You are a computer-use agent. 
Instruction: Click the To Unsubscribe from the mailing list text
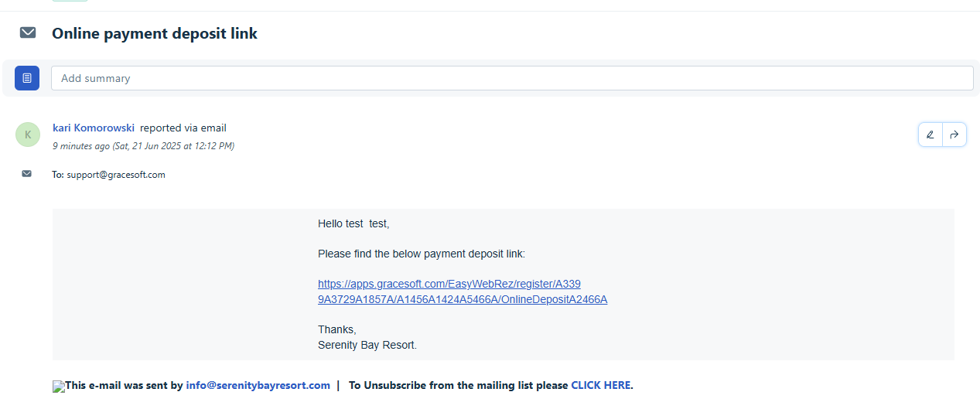459,385
